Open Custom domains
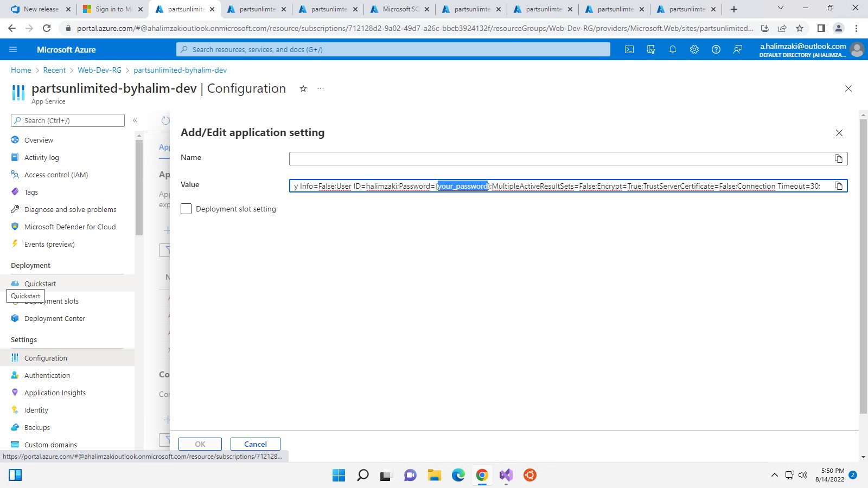Viewport: 868px width, 488px height. pyautogui.click(x=50, y=445)
